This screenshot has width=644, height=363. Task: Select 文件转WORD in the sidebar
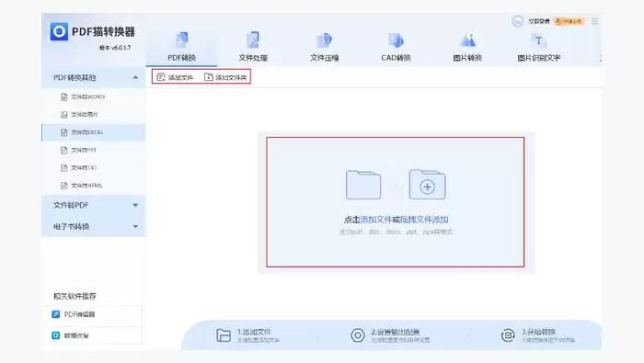[x=94, y=96]
